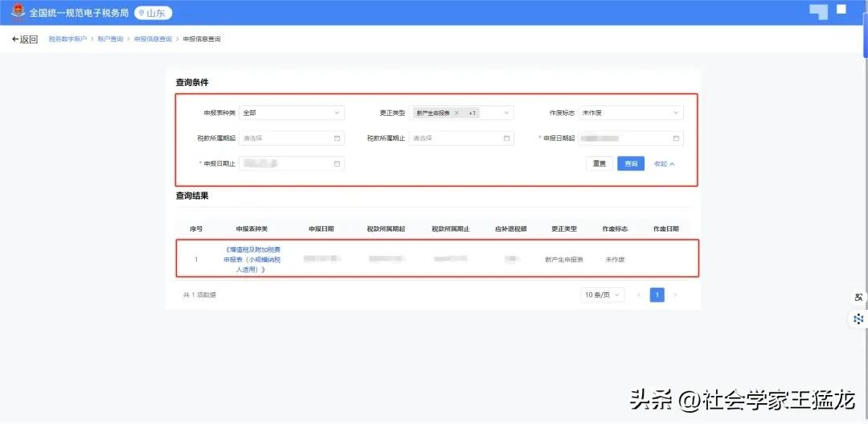Go to 账户查询 breadcrumb
Viewport: 868px width, 424px height.
pyautogui.click(x=110, y=39)
